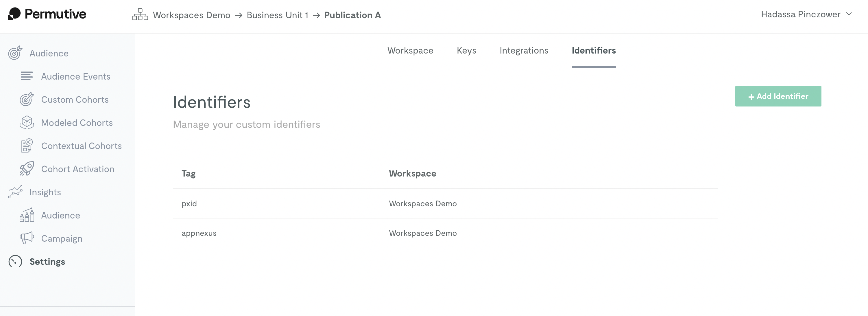Open the Hadassa Pinczower account name
868x316 pixels.
[801, 14]
